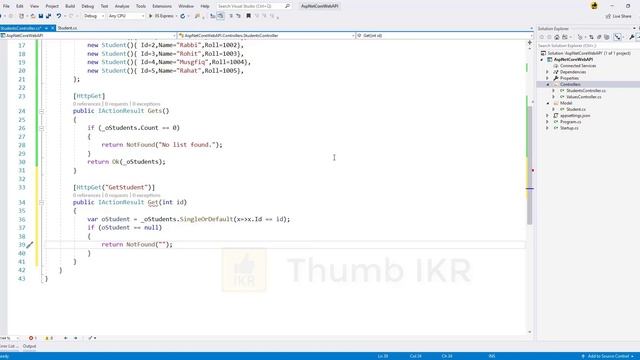Image resolution: width=640 pixels, height=360 pixels.
Task: Click the Save All icon
Action: (48, 16)
